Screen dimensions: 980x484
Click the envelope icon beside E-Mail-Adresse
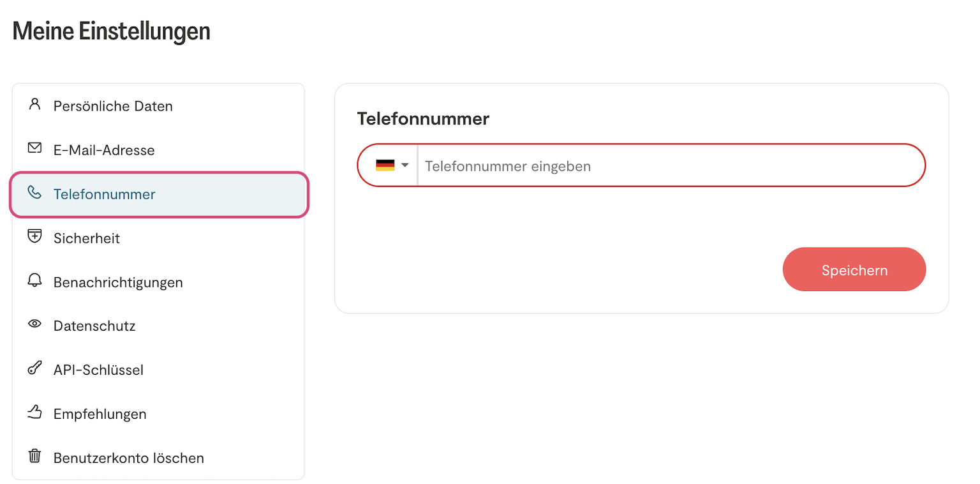(x=34, y=148)
